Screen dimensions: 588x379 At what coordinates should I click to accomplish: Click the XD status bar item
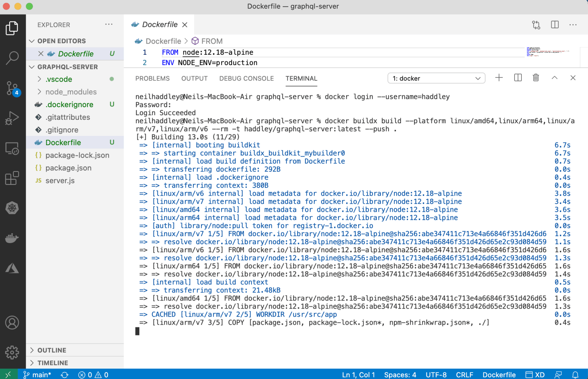tap(535, 375)
